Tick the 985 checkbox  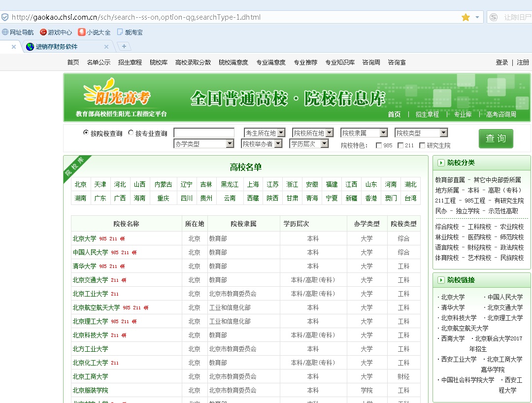379,145
